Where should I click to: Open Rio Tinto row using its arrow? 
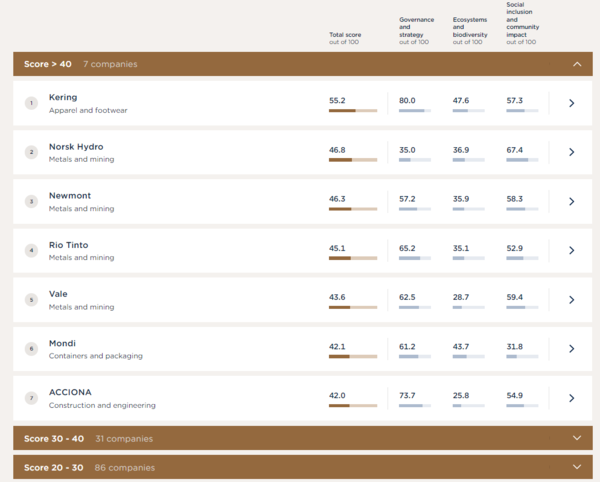[571, 250]
